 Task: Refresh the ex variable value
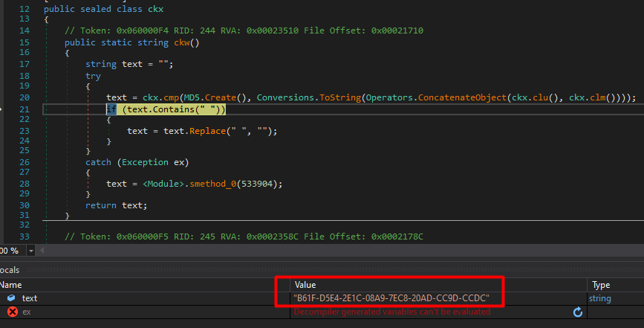pos(577,312)
